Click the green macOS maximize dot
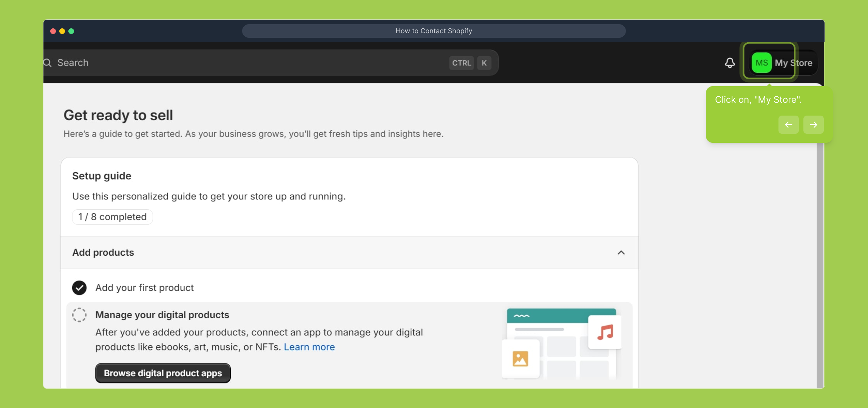Image resolution: width=868 pixels, height=408 pixels. [71, 31]
